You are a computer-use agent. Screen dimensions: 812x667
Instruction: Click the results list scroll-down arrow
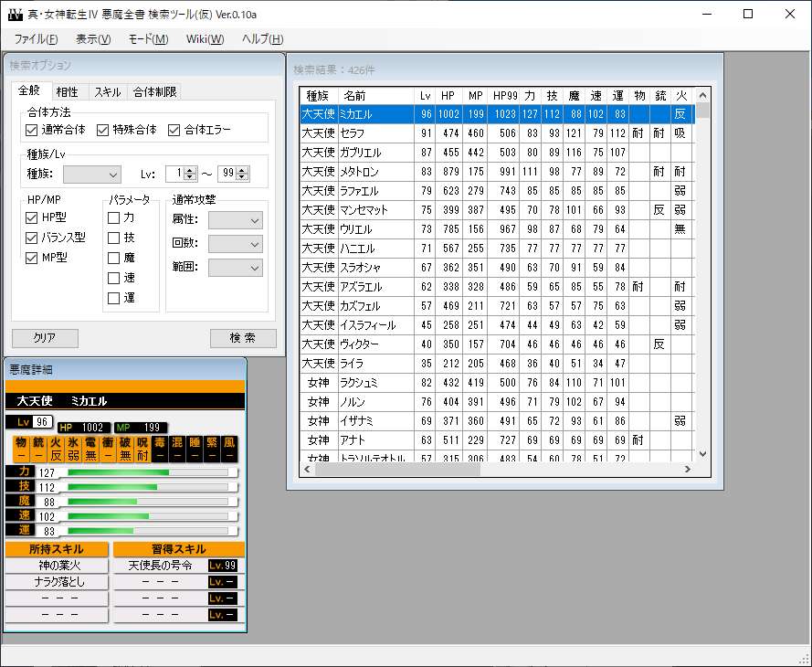click(x=702, y=454)
